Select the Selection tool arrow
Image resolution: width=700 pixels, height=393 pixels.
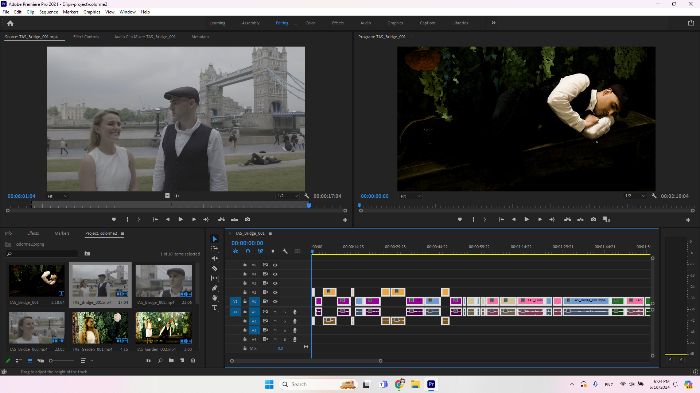tap(215, 239)
